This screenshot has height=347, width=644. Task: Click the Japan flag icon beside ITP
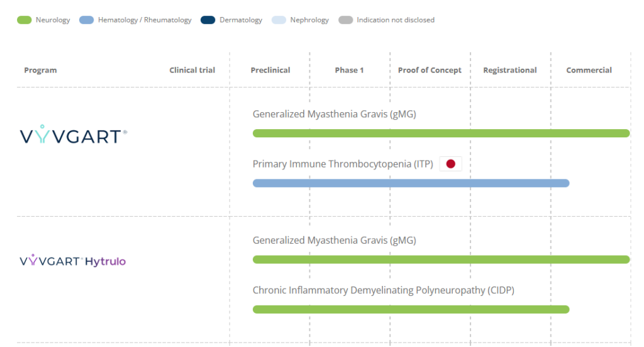point(450,164)
